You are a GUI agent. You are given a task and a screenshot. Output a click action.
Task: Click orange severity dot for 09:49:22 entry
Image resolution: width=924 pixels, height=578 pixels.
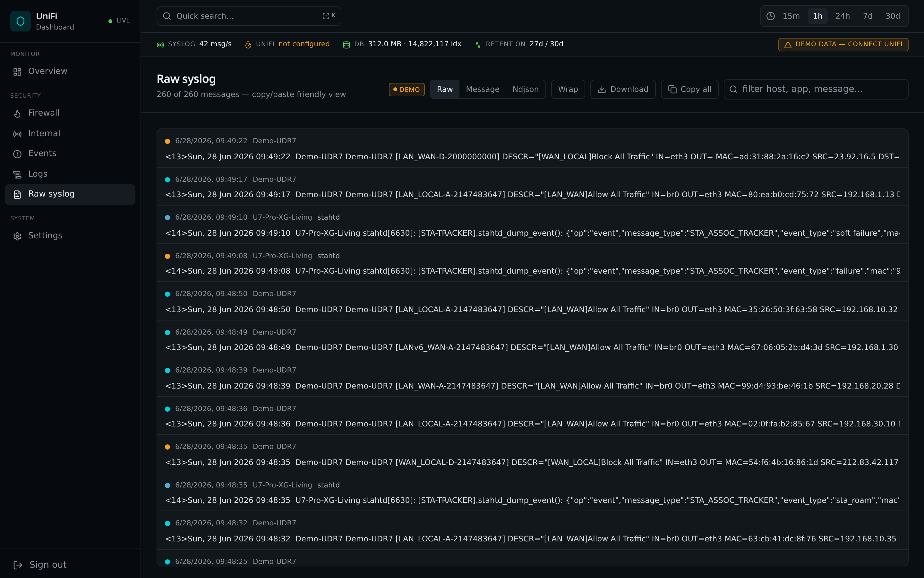coord(167,141)
